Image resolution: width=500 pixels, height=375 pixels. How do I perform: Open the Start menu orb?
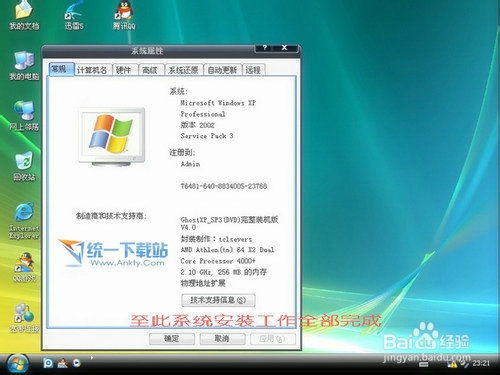tap(17, 363)
